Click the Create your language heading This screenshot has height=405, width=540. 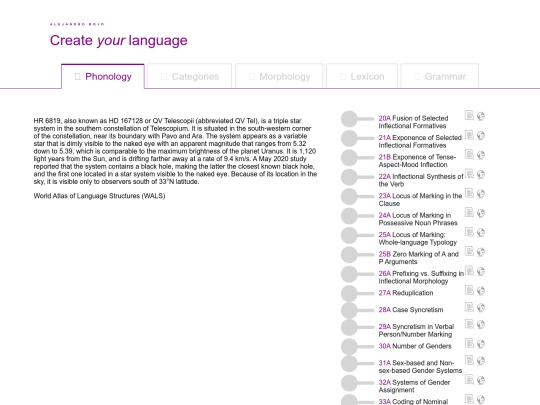pos(118,40)
